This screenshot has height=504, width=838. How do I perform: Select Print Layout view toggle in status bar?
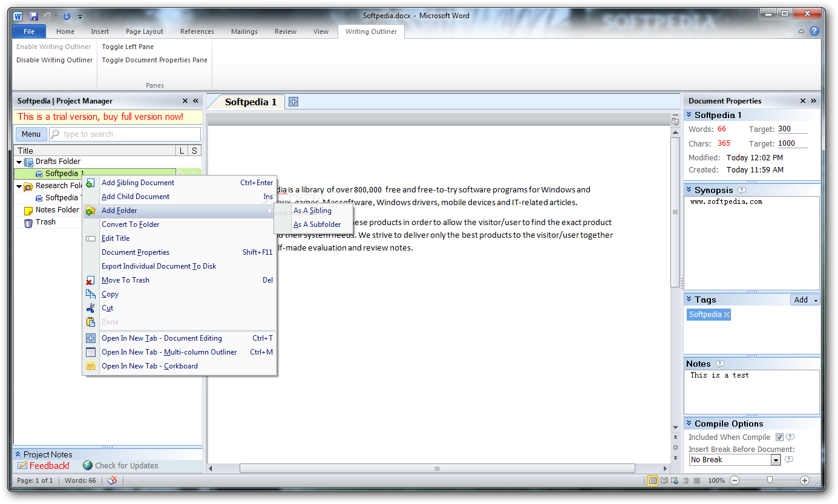pyautogui.click(x=652, y=480)
